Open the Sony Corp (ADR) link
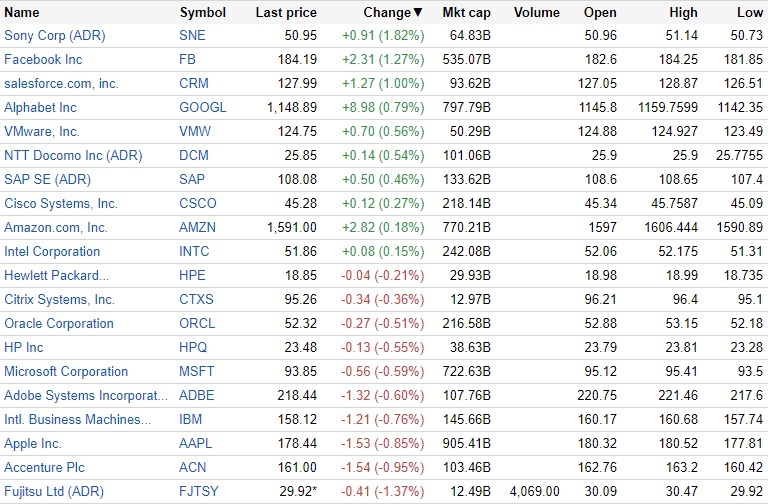 [55, 36]
